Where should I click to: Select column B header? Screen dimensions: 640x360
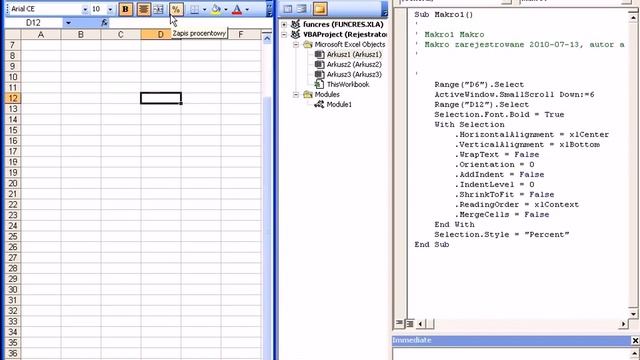click(x=81, y=35)
